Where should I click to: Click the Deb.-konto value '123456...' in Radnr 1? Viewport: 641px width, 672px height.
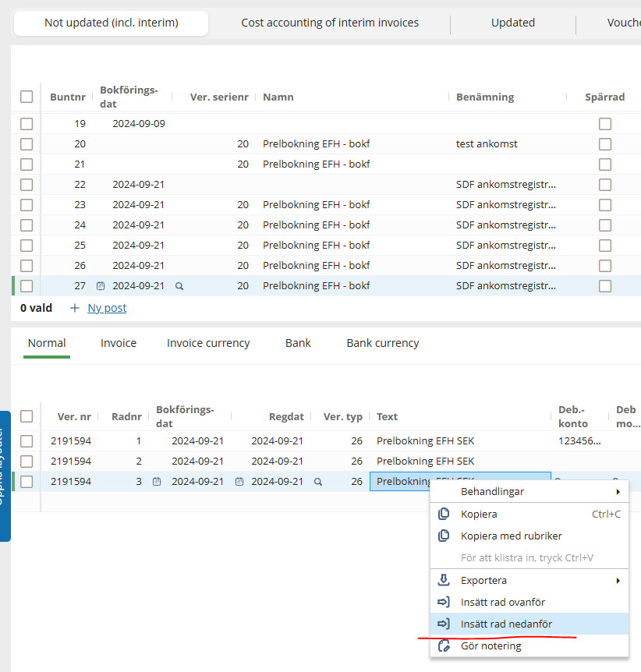tap(579, 441)
